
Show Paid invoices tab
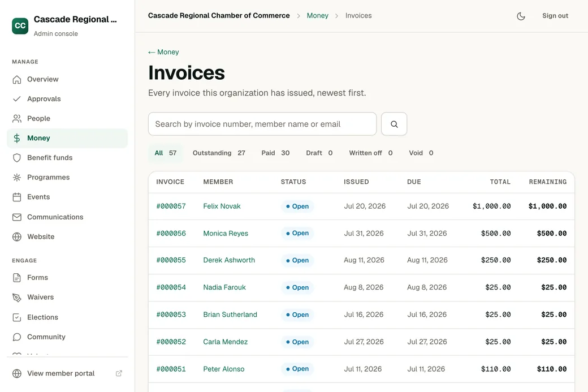pyautogui.click(x=275, y=153)
